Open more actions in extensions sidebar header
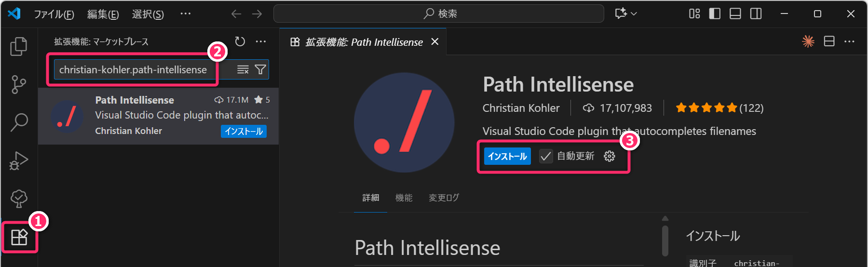Image resolution: width=868 pixels, height=267 pixels. 261,42
